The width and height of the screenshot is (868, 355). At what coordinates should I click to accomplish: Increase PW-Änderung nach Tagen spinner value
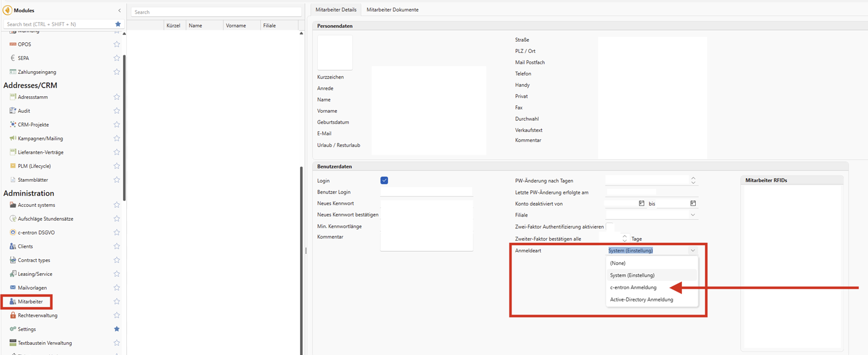[693, 178]
